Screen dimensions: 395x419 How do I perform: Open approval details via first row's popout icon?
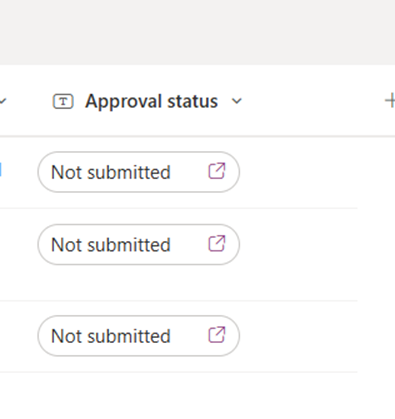[217, 171]
